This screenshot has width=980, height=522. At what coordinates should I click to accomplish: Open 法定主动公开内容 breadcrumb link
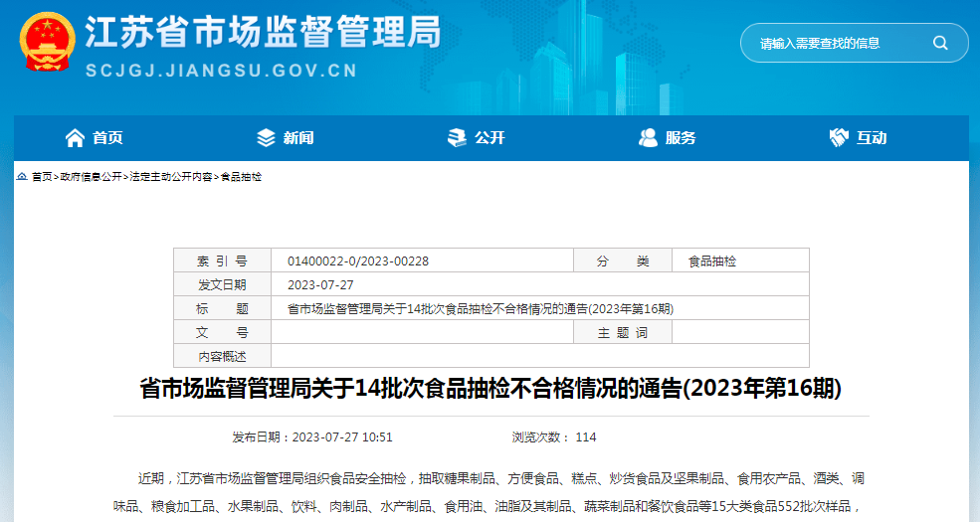click(170, 177)
